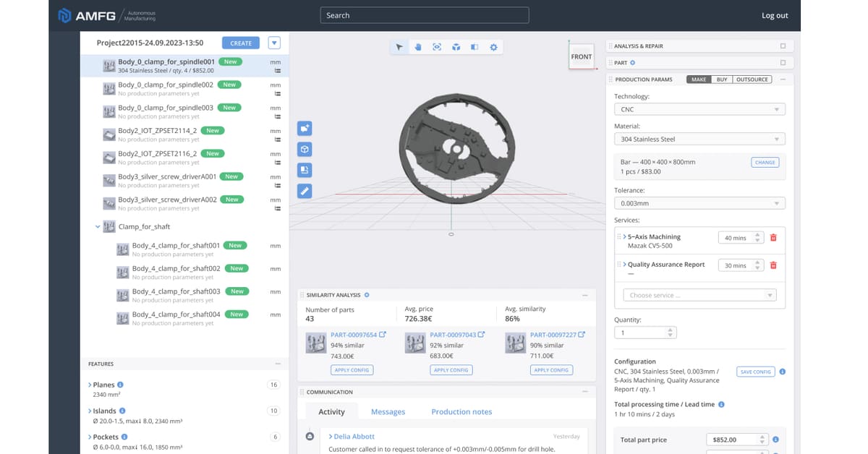Viewport: 868px width, 454px height.
Task: Switch to the Activity tab
Action: [x=332, y=411]
